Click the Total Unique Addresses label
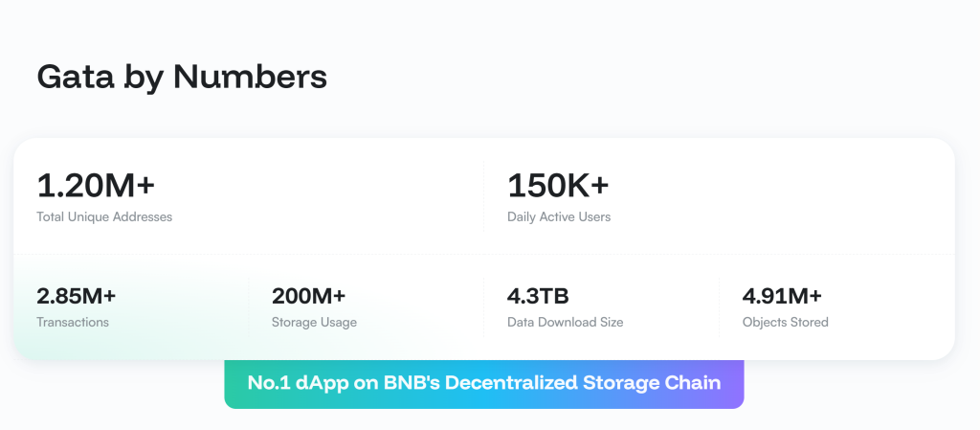The image size is (980, 430). pyautogui.click(x=104, y=216)
